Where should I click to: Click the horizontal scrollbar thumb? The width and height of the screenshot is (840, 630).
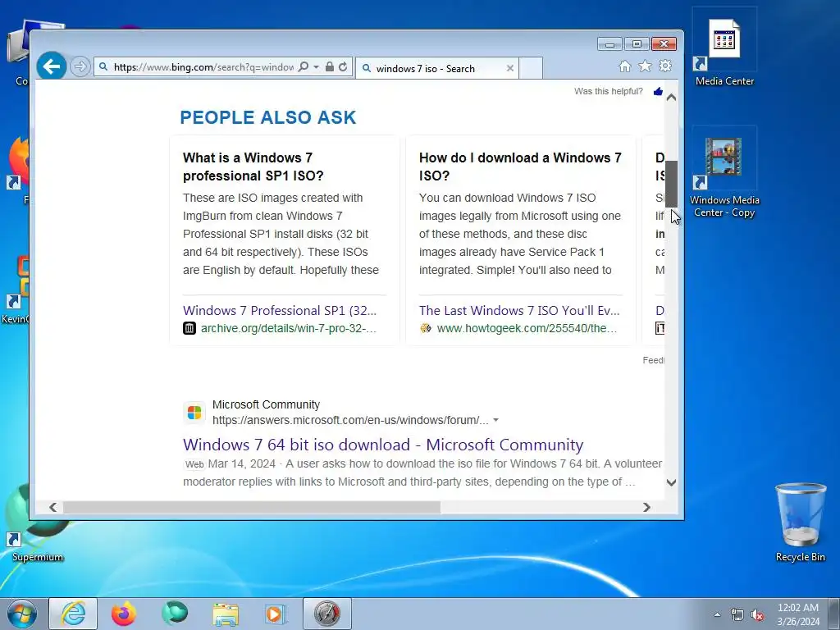click(251, 507)
